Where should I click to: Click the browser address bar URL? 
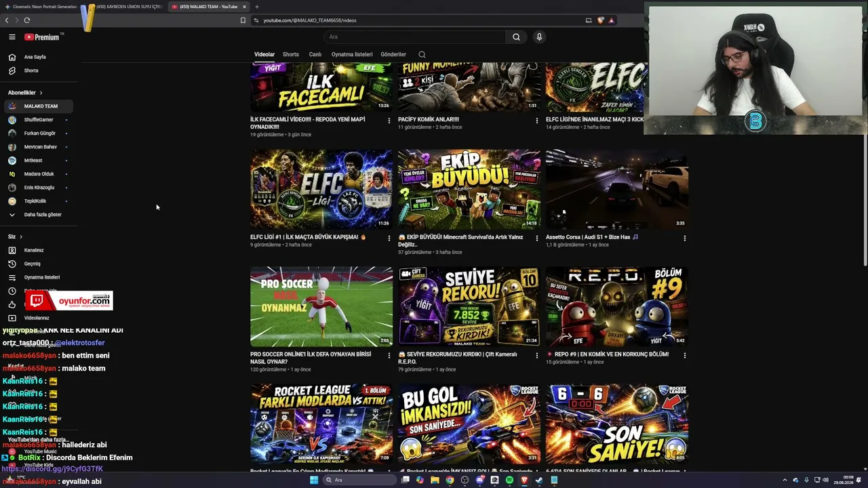[x=310, y=20]
